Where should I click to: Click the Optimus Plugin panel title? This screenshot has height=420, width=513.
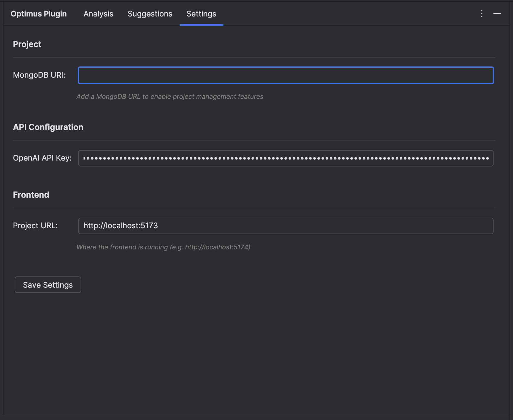pyautogui.click(x=39, y=14)
